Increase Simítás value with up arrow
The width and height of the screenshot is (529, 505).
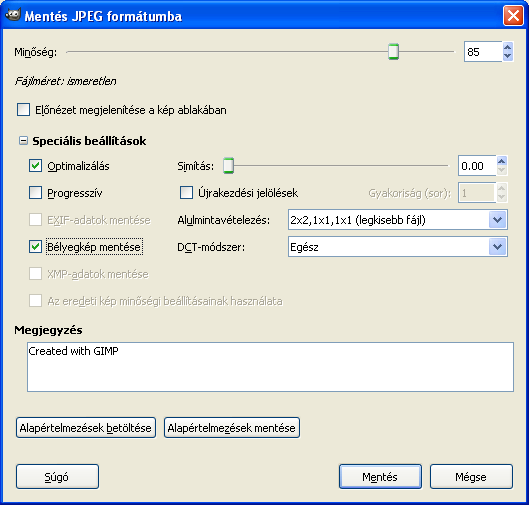(502, 161)
